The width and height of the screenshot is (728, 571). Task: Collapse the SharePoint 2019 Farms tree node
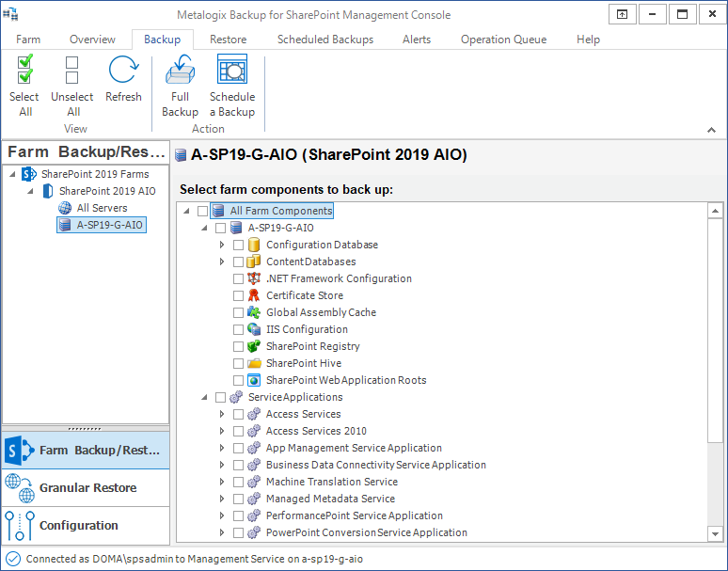coord(12,174)
